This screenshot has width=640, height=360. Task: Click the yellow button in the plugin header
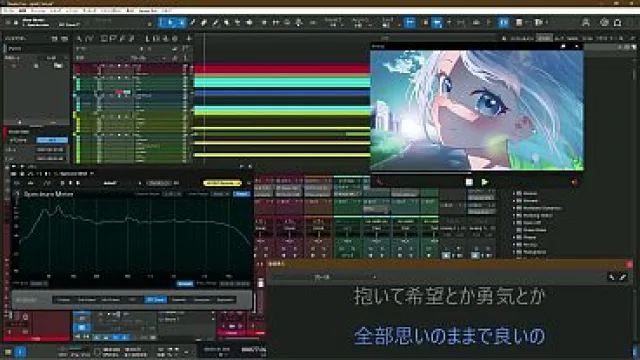[222, 183]
